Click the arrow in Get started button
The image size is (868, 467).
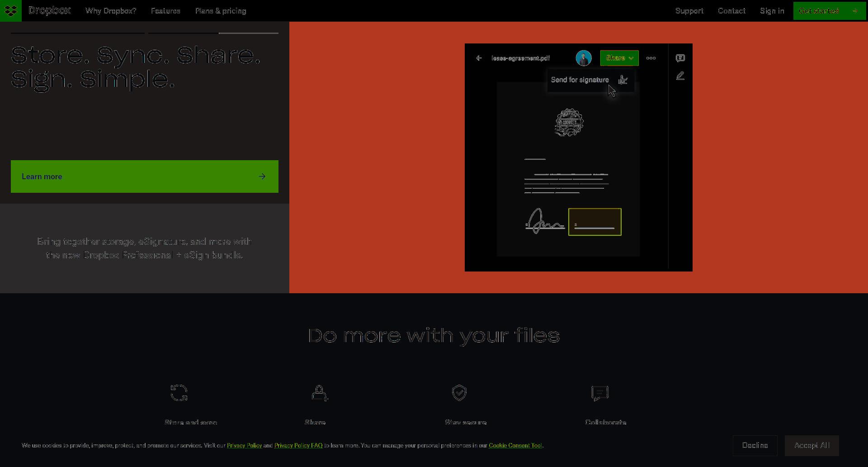tap(855, 11)
